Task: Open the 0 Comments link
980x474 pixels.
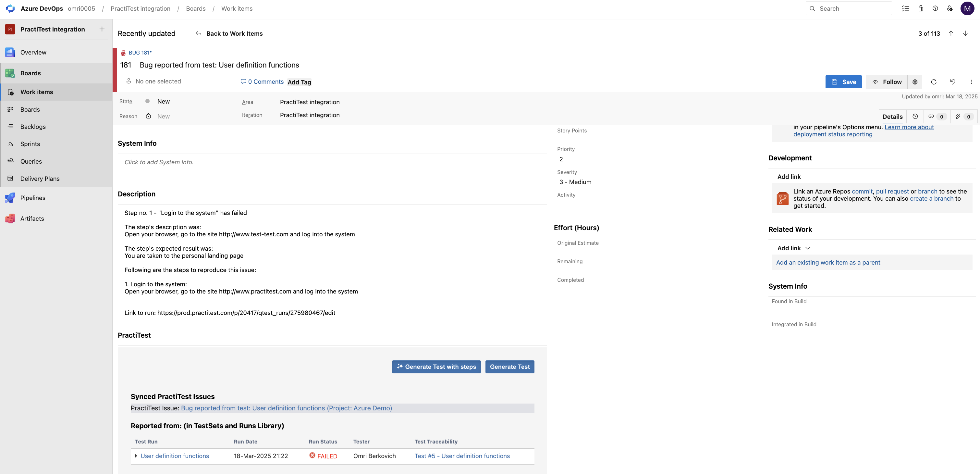Action: (x=262, y=81)
